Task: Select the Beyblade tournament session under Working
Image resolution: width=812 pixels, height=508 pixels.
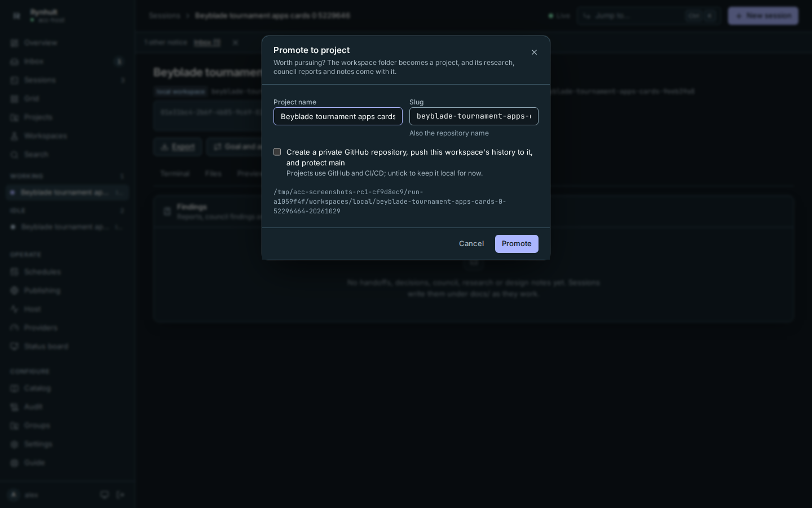Action: click(x=68, y=192)
